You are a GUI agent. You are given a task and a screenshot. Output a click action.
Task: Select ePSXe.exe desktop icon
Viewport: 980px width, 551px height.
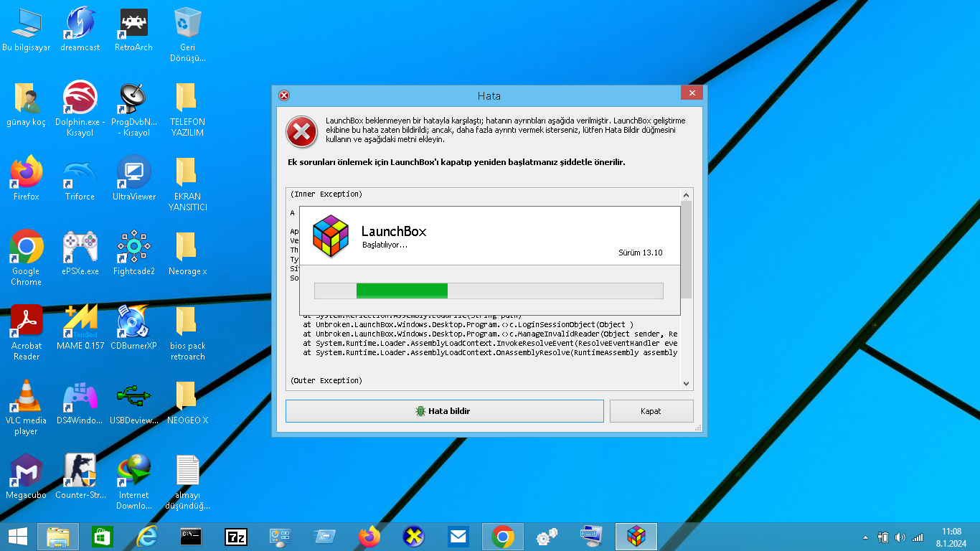pyautogui.click(x=80, y=253)
